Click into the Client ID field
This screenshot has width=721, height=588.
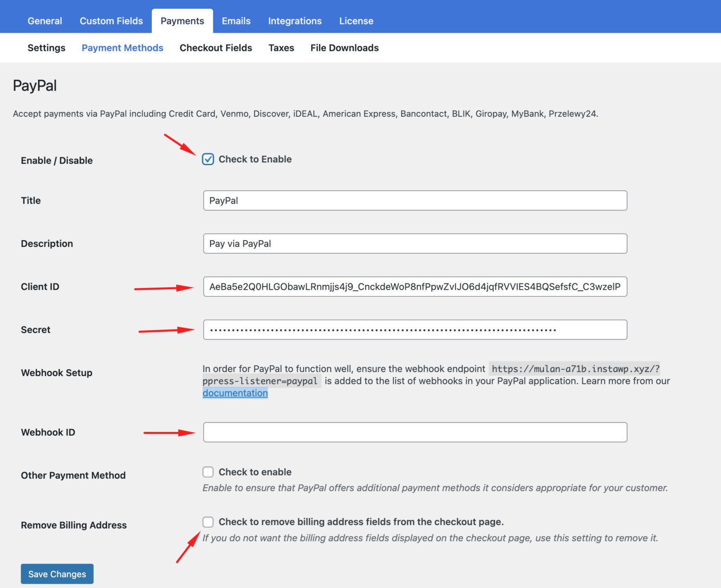415,287
